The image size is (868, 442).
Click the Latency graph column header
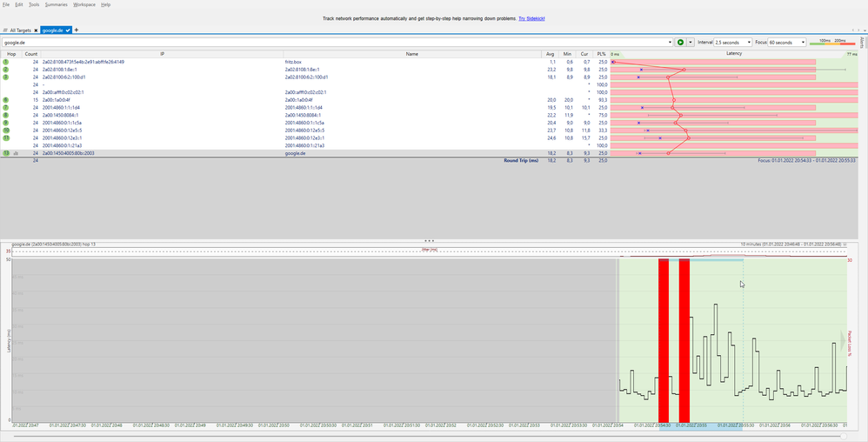click(x=734, y=54)
